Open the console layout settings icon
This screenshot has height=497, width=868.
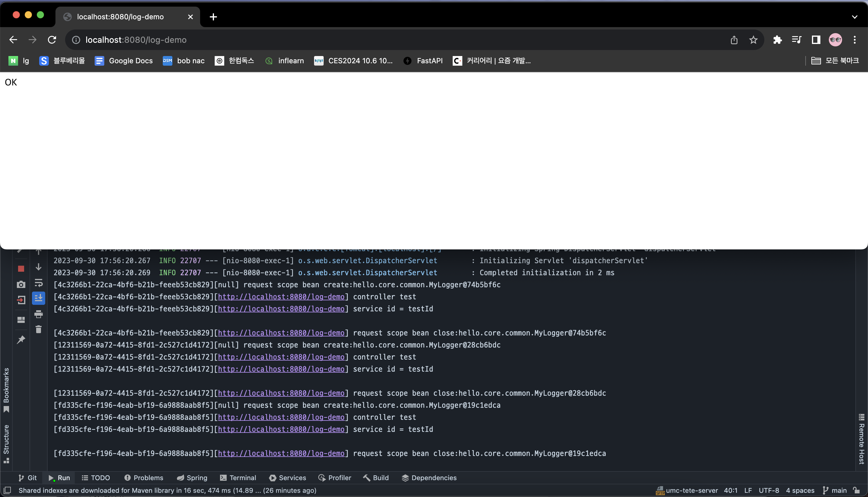pyautogui.click(x=21, y=320)
